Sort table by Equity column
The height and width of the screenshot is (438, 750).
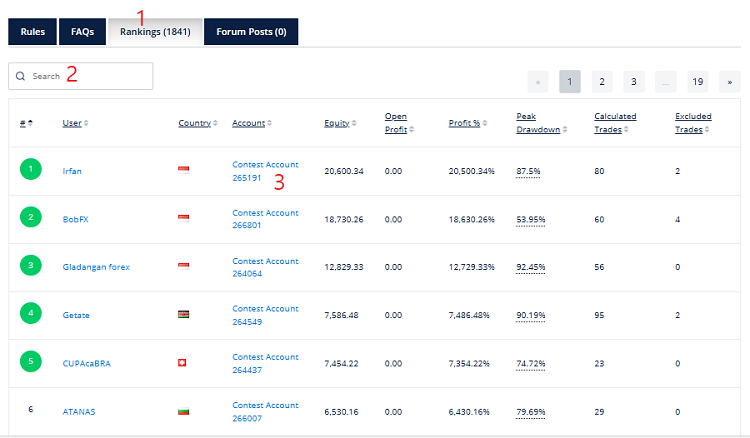tap(340, 123)
